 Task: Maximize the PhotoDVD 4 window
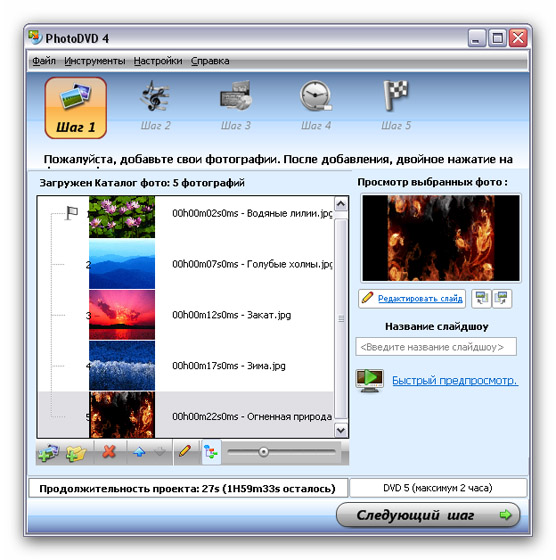point(497,38)
